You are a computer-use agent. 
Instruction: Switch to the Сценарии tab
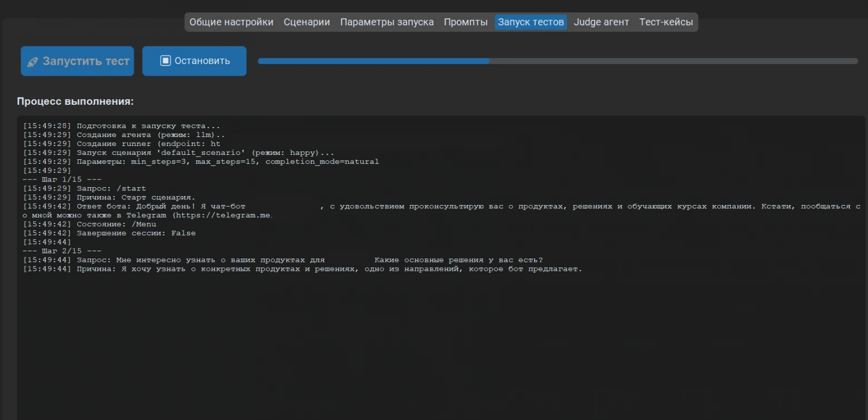tap(307, 22)
